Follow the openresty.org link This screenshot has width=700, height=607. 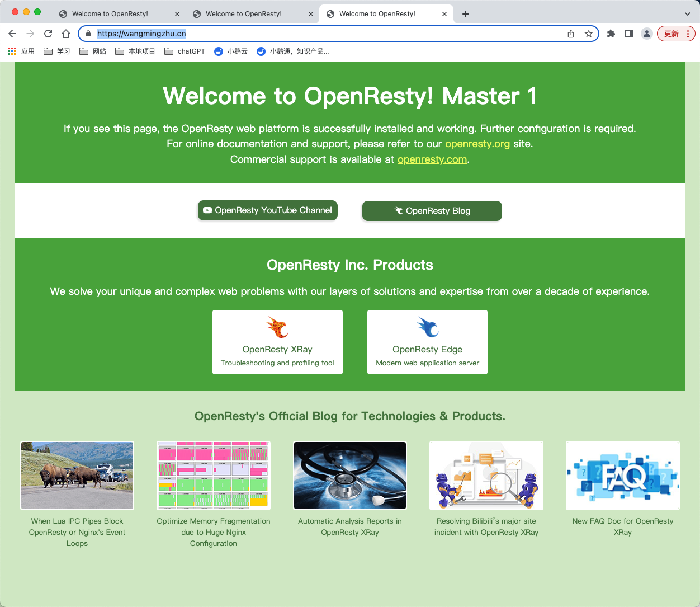(477, 144)
